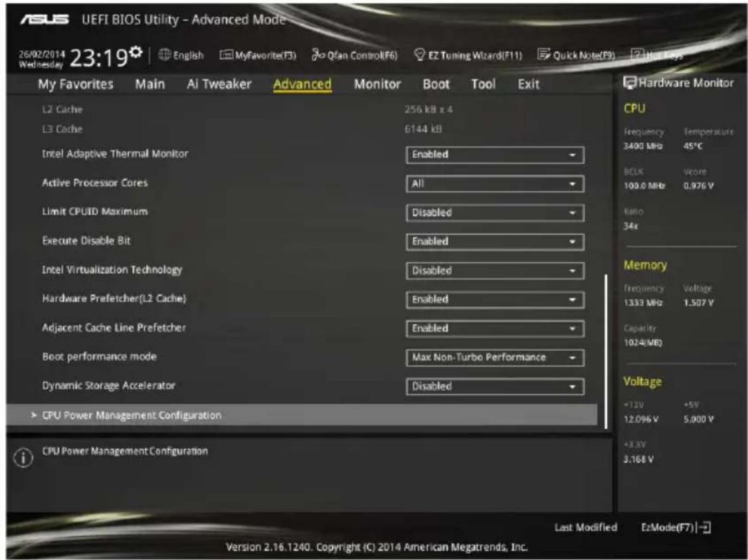This screenshot has width=748, height=560.
Task: Click the globe language icon
Action: pos(165,55)
